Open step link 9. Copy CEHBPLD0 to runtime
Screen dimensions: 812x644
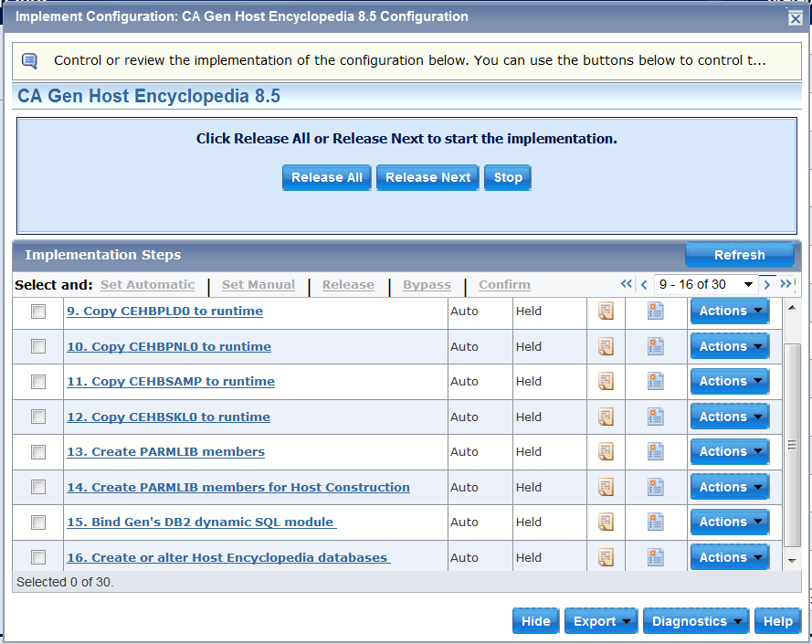pyautogui.click(x=164, y=311)
